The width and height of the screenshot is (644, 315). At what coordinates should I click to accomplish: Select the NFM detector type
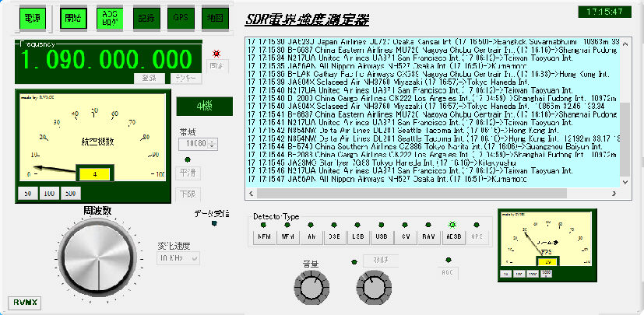point(264,236)
